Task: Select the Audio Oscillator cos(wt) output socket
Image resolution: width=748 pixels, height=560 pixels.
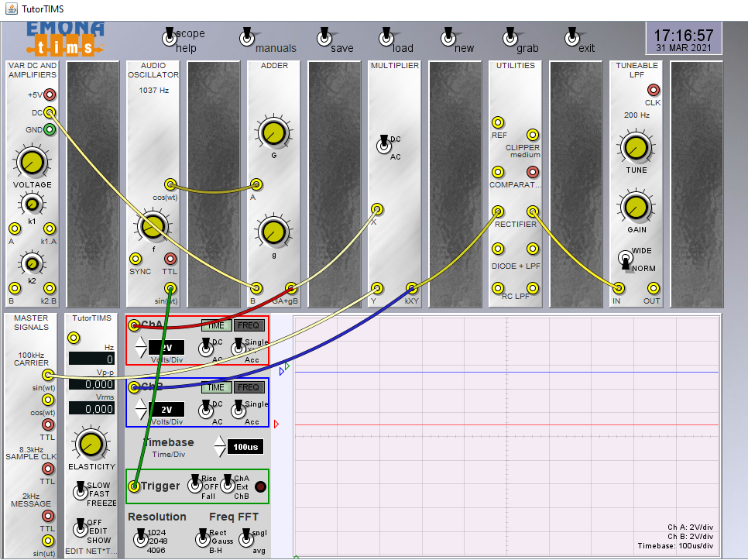Action: click(170, 184)
